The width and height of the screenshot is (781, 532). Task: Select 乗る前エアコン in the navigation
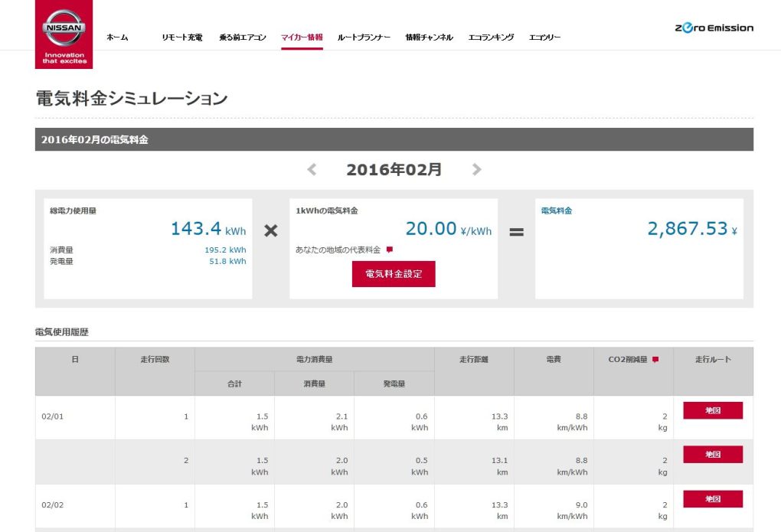point(243,38)
